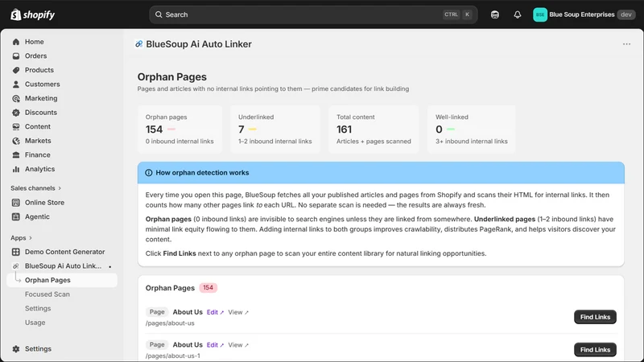Click the Products tag icon
644x362 pixels.
[x=16, y=70]
